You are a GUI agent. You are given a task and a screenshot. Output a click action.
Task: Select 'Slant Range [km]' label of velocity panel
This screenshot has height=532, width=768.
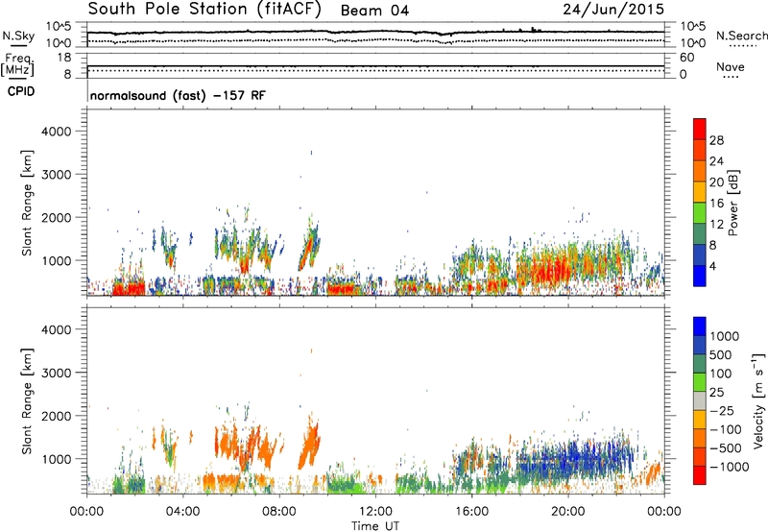27,401
